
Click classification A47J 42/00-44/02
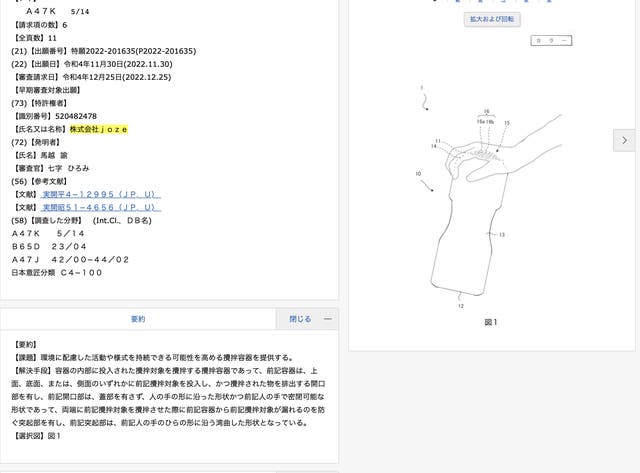(x=70, y=259)
